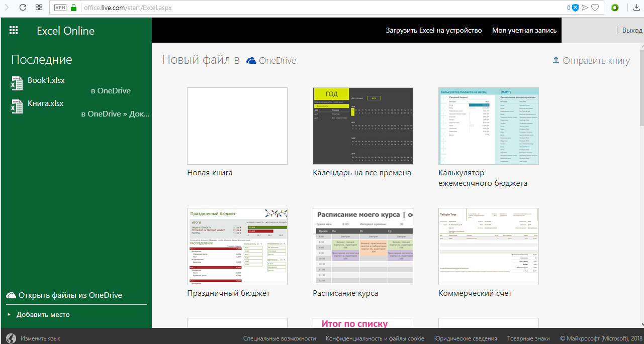The width and height of the screenshot is (644, 344).
Task: Click the green padlock security icon
Action: [x=74, y=8]
